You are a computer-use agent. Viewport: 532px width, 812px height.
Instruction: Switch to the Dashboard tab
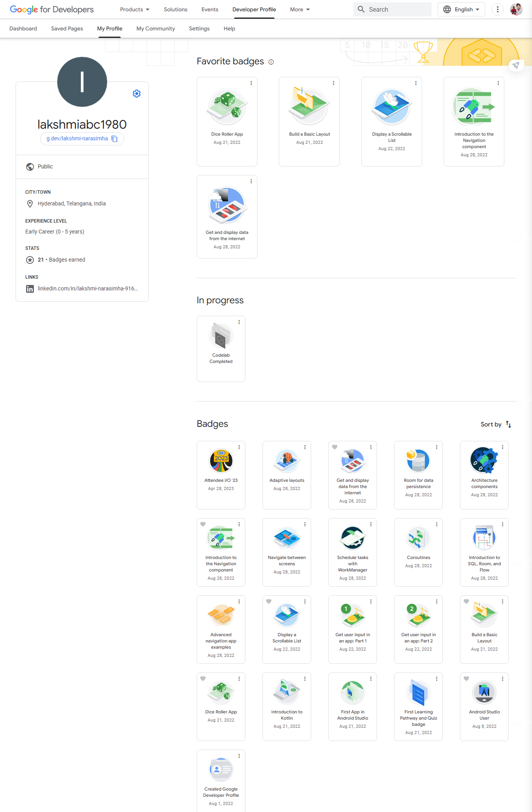pyautogui.click(x=23, y=28)
